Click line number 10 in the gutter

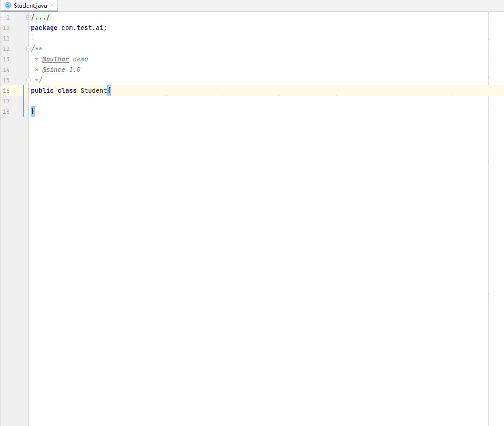point(6,28)
